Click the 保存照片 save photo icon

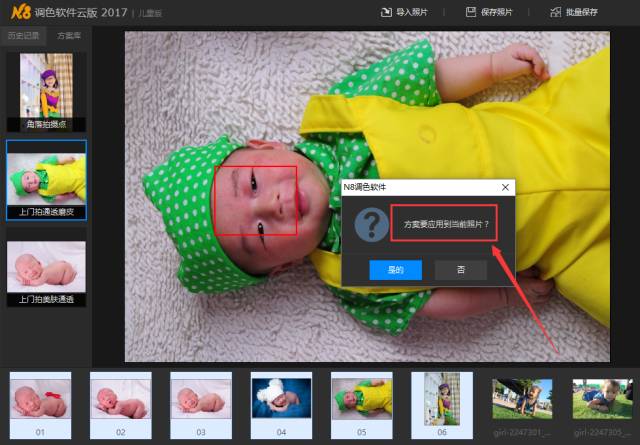point(471,12)
